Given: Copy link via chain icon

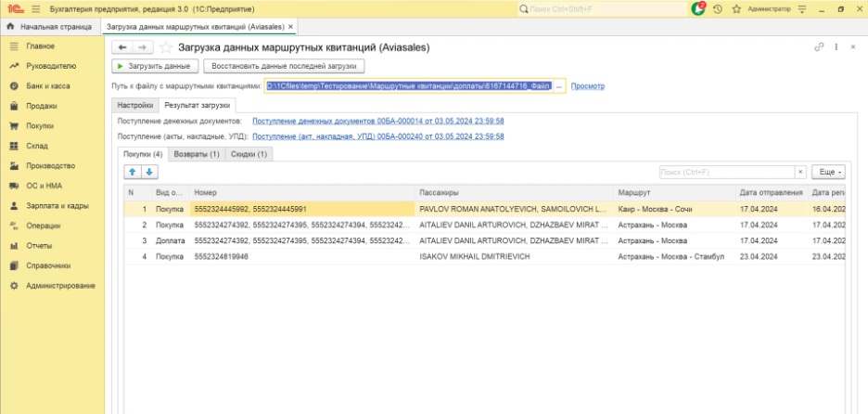Looking at the screenshot, I should tap(819, 47).
